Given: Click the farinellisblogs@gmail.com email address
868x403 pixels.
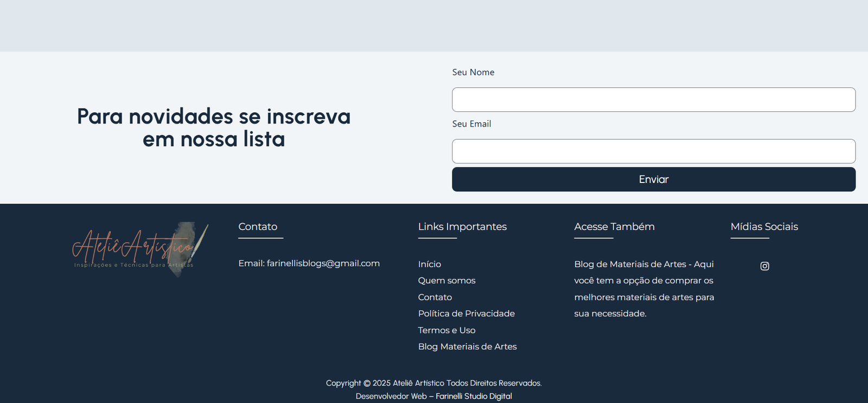Looking at the screenshot, I should pyautogui.click(x=323, y=263).
